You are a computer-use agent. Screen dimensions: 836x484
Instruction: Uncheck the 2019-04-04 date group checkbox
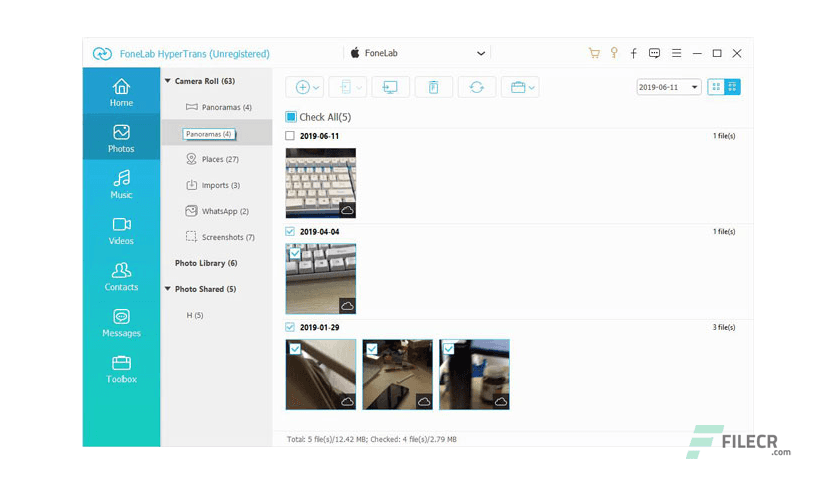(x=290, y=231)
